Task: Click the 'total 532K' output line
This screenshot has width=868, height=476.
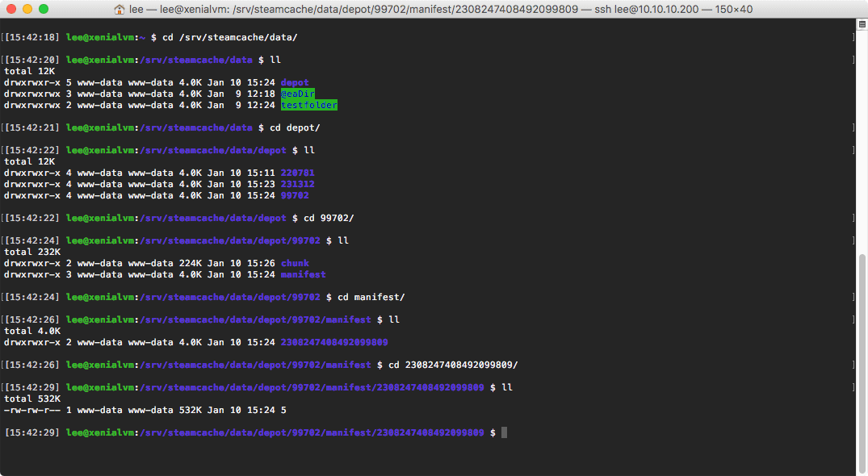Action: coord(32,399)
